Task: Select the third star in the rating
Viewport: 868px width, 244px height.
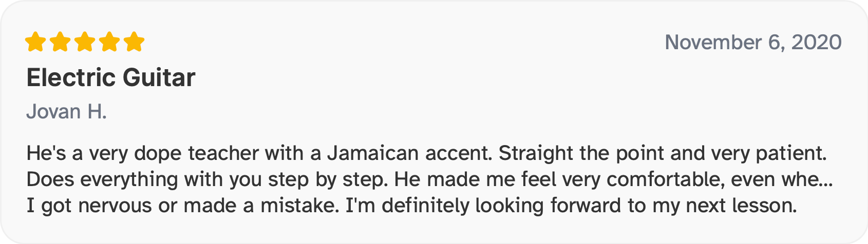Action: click(x=85, y=42)
